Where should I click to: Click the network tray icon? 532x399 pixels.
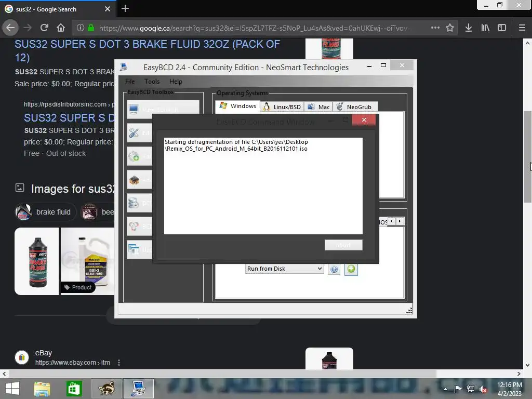pyautogui.click(x=471, y=389)
